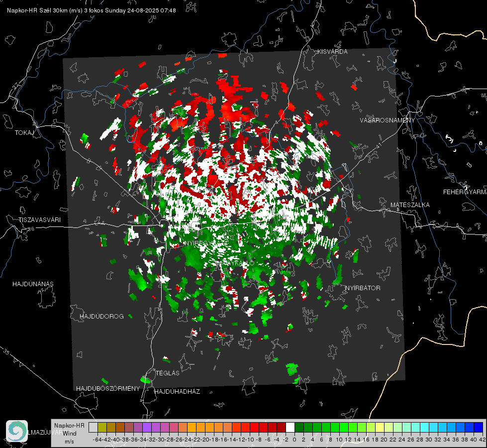Pick the bright green swatch between 10 and 12

(x=344, y=427)
